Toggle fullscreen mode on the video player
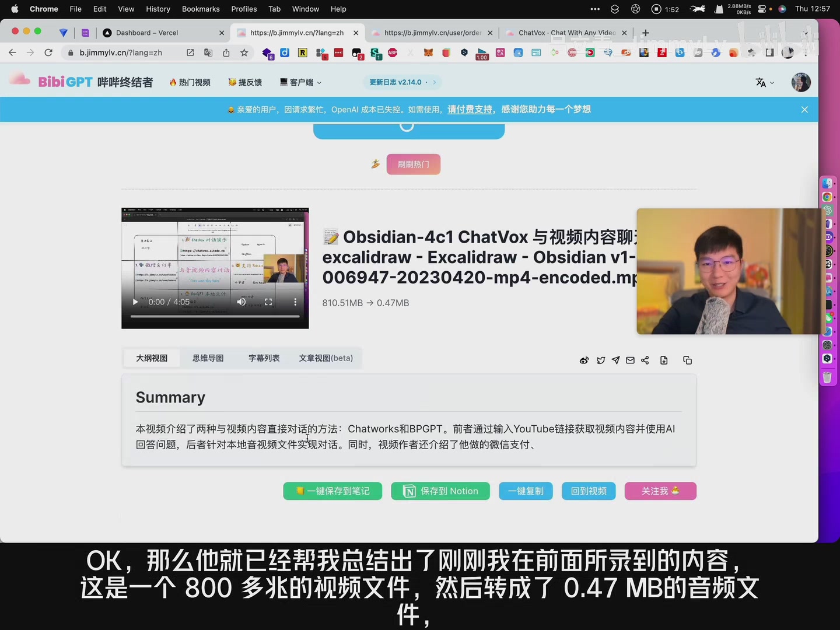The image size is (840, 630). tap(268, 302)
